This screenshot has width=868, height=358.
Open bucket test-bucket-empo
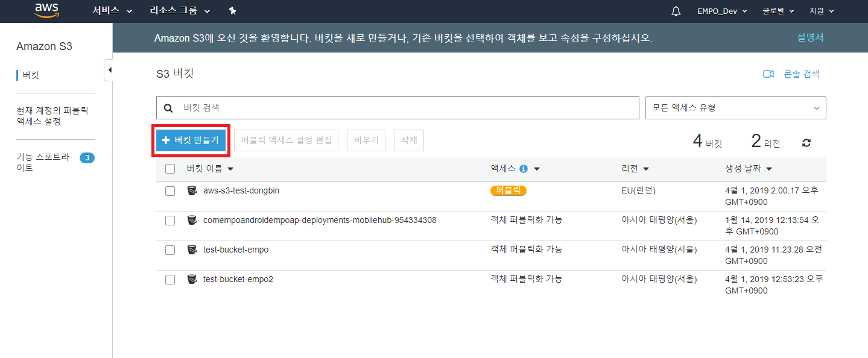point(236,250)
